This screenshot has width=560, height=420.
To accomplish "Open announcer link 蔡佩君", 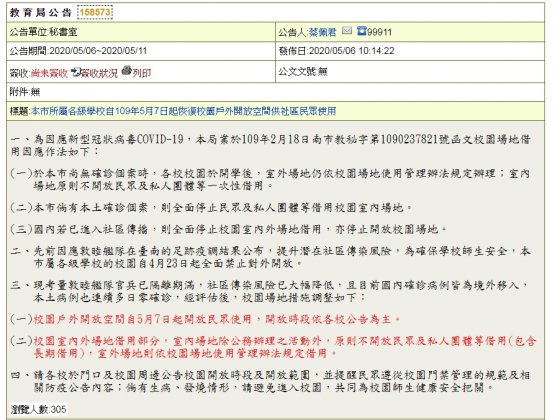I will (x=322, y=32).
